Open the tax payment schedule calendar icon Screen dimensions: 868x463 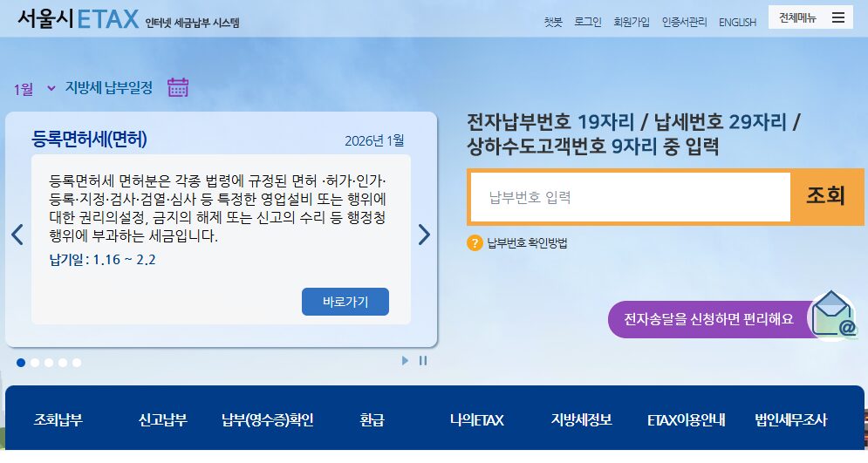pos(178,87)
